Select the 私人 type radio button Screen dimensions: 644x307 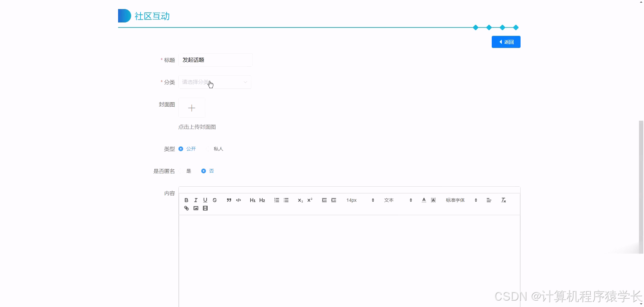click(208, 149)
